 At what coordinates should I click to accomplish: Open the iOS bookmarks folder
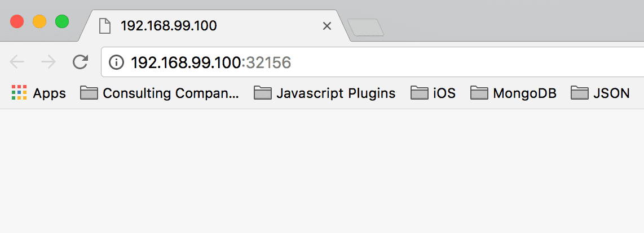click(x=433, y=93)
